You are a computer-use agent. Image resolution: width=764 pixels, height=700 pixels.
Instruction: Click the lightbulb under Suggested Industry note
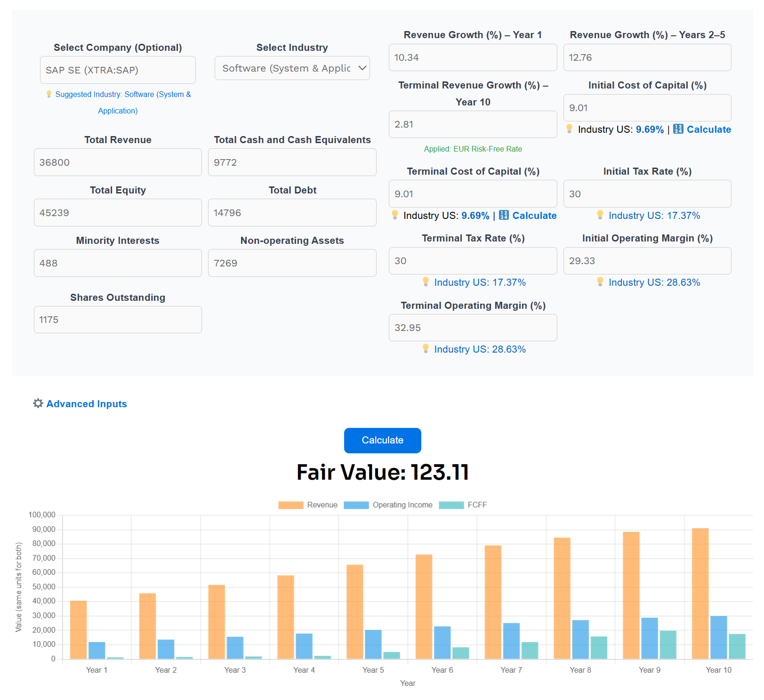tap(49, 94)
